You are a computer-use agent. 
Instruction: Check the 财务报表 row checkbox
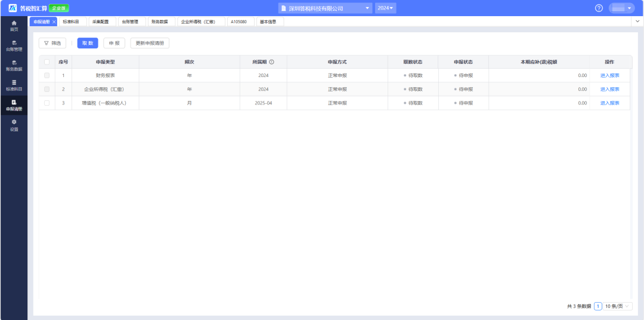pyautogui.click(x=47, y=75)
